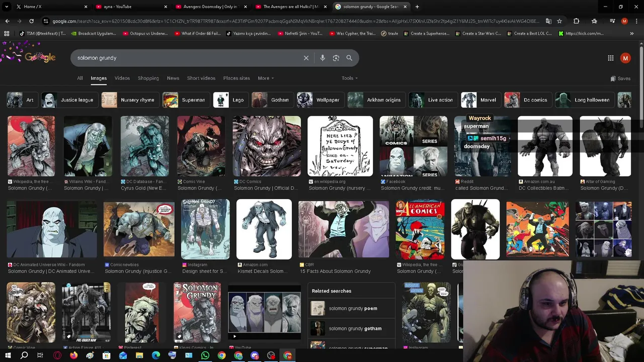The width and height of the screenshot is (644, 362).
Task: Switch to the Avengers: Doomsday browser tab
Action: click(x=212, y=7)
